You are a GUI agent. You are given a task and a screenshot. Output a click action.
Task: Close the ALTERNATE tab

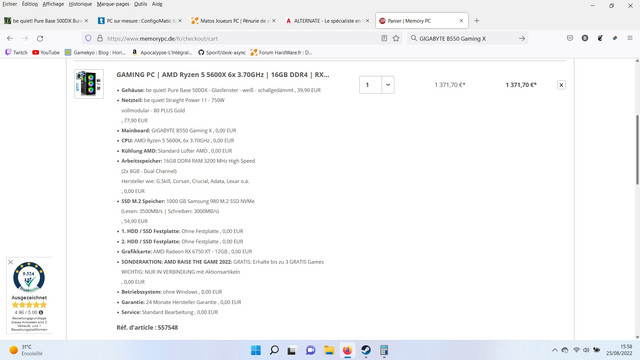pos(367,21)
